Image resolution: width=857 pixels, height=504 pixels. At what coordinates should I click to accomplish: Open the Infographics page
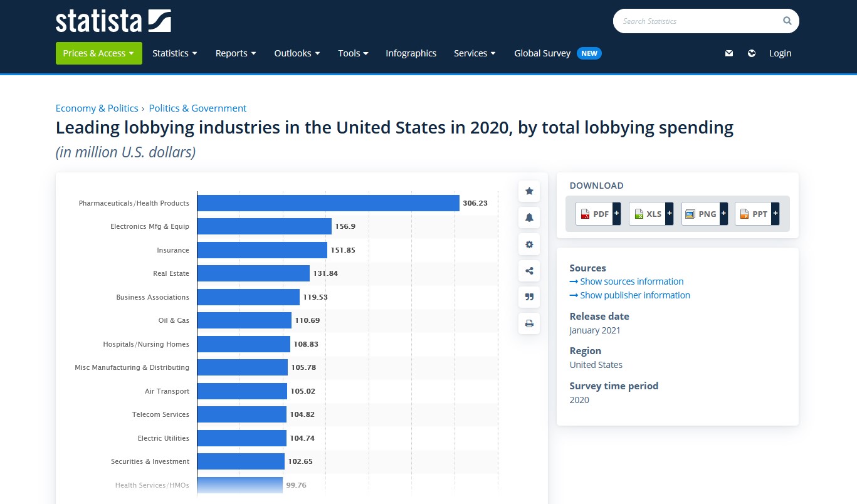411,53
